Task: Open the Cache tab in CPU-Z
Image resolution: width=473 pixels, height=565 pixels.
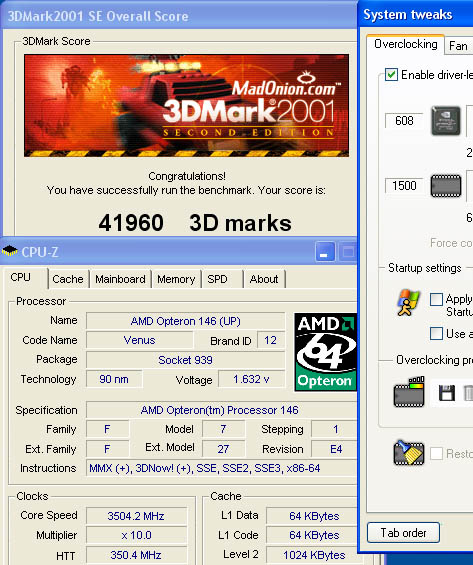Action: click(x=68, y=279)
